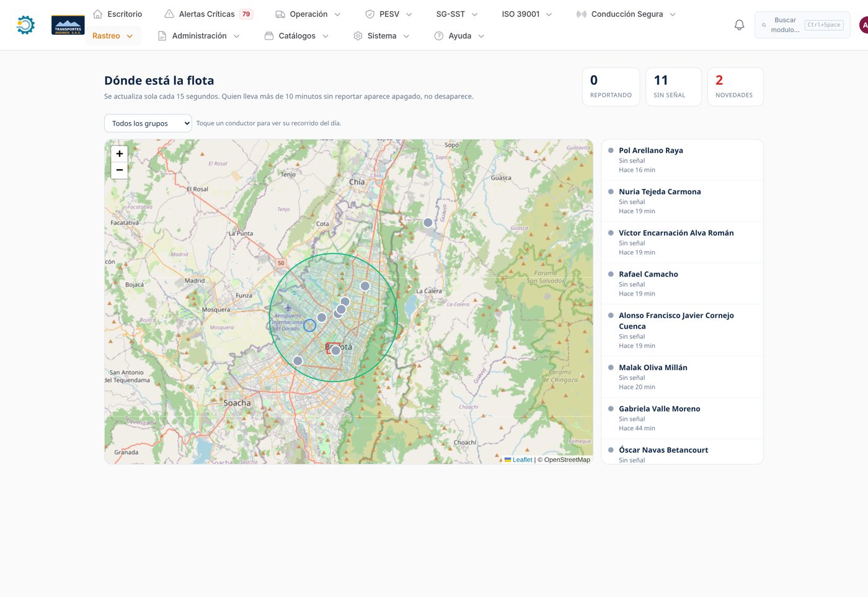Expand the Rastreo menu chevron
Screen dimensions: 868x597
point(130,37)
